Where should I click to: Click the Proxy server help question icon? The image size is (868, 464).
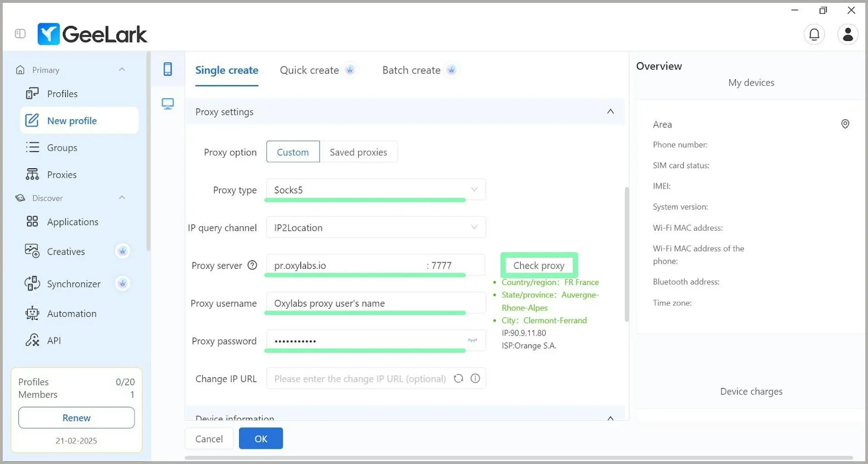click(x=252, y=265)
